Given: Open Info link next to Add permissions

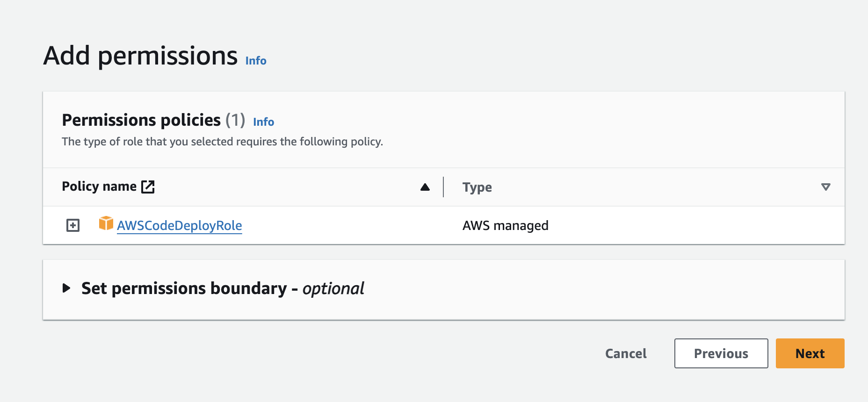Looking at the screenshot, I should 256,61.
